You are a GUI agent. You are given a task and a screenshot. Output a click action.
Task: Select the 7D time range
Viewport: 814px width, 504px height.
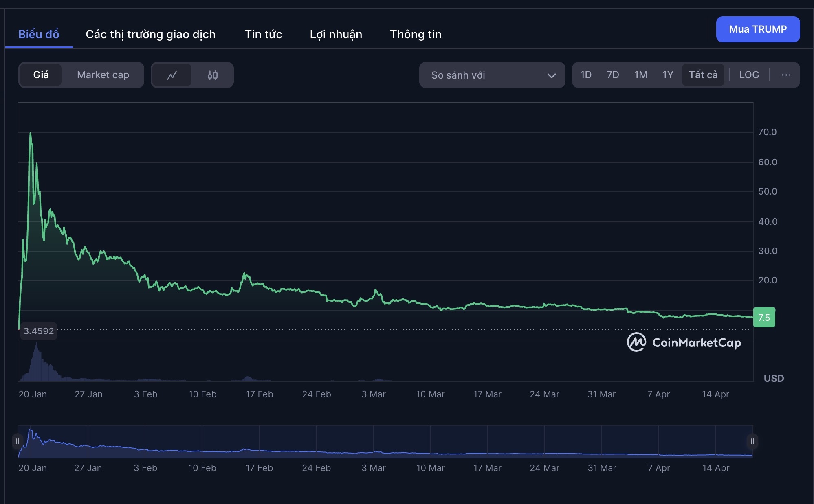612,75
